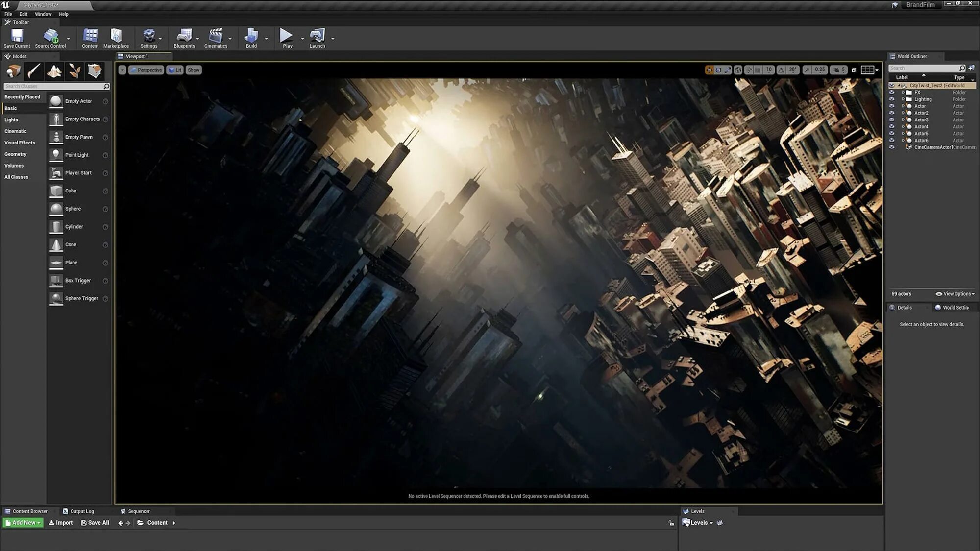Toggle visibility of Actor6 in outliner
Viewport: 980px width, 551px height.
pos(892,140)
